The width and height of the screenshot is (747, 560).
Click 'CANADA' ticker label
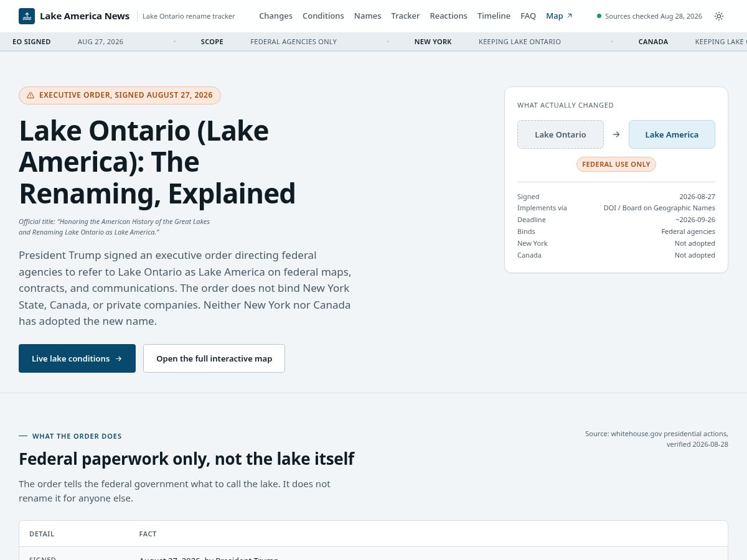653,42
